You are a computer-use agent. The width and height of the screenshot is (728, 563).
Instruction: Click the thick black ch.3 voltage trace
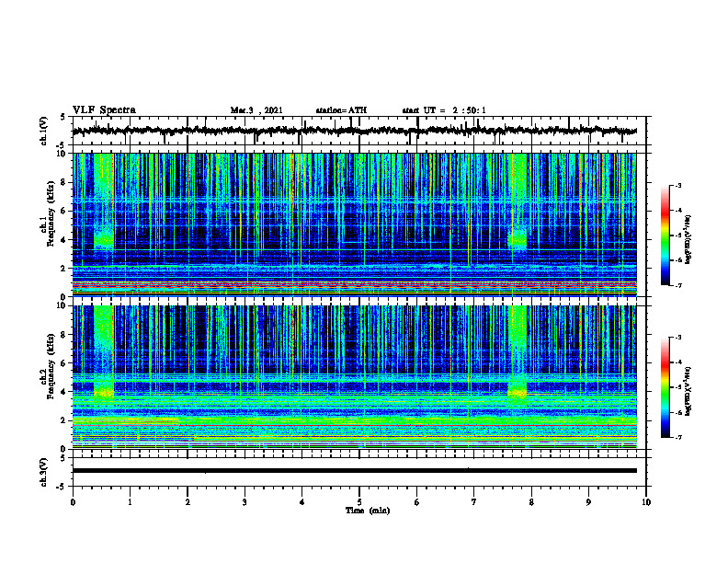click(x=355, y=471)
